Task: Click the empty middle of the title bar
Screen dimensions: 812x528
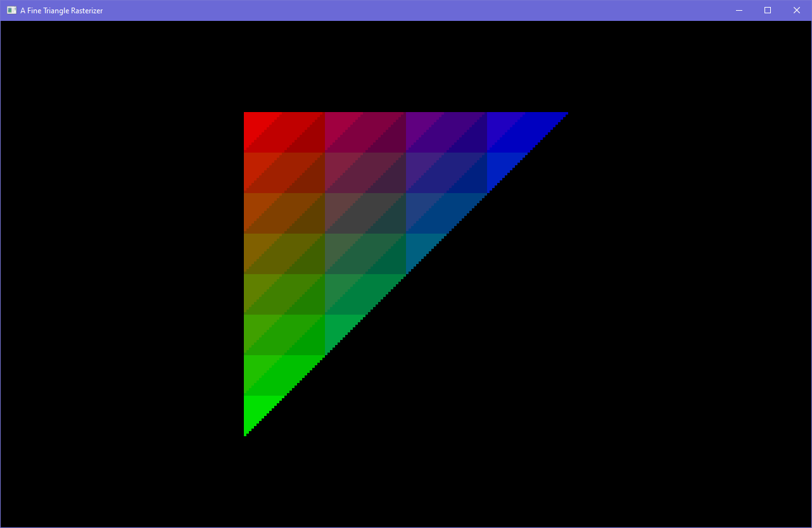Action: (405, 10)
